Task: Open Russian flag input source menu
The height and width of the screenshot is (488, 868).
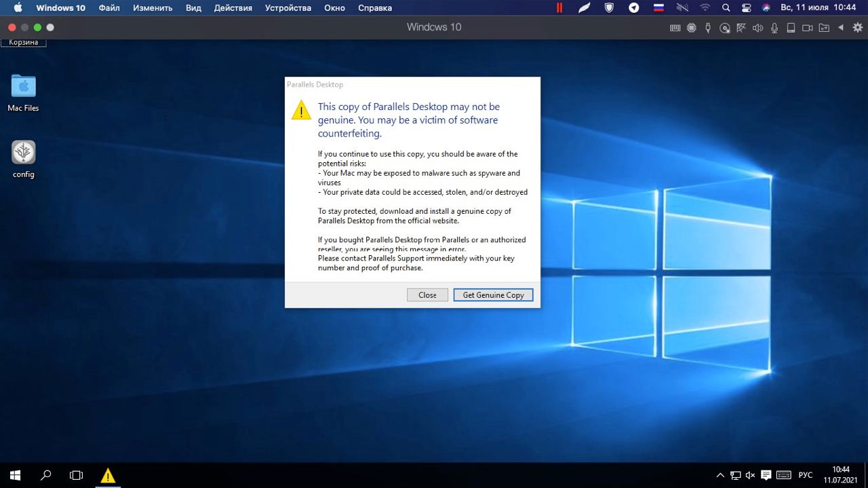Action: coord(658,8)
